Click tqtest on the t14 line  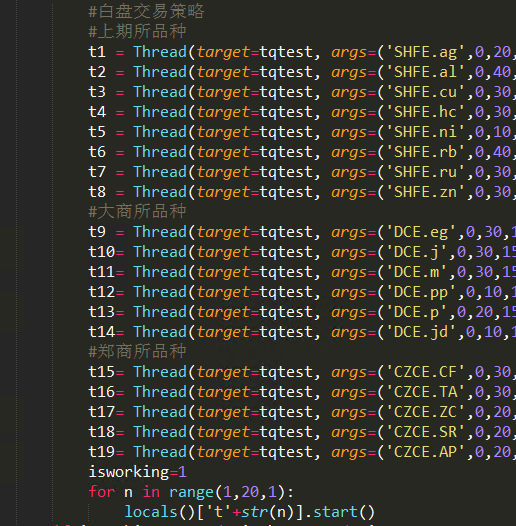[286, 332]
